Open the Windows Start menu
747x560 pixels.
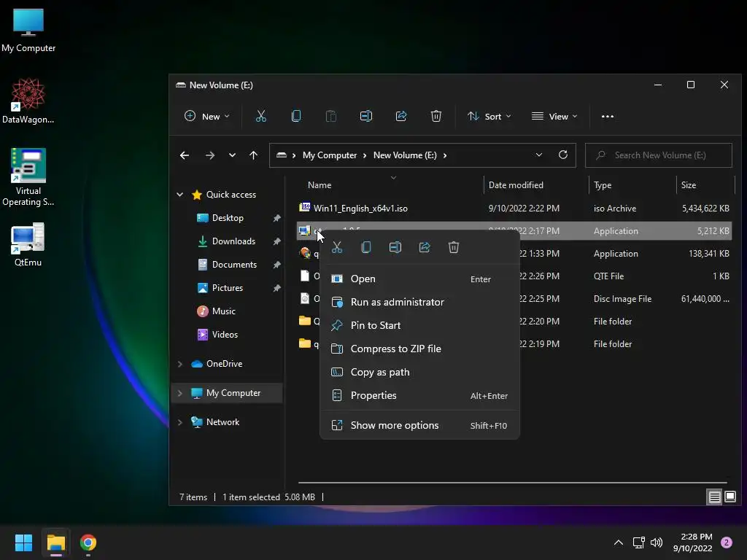[23, 542]
